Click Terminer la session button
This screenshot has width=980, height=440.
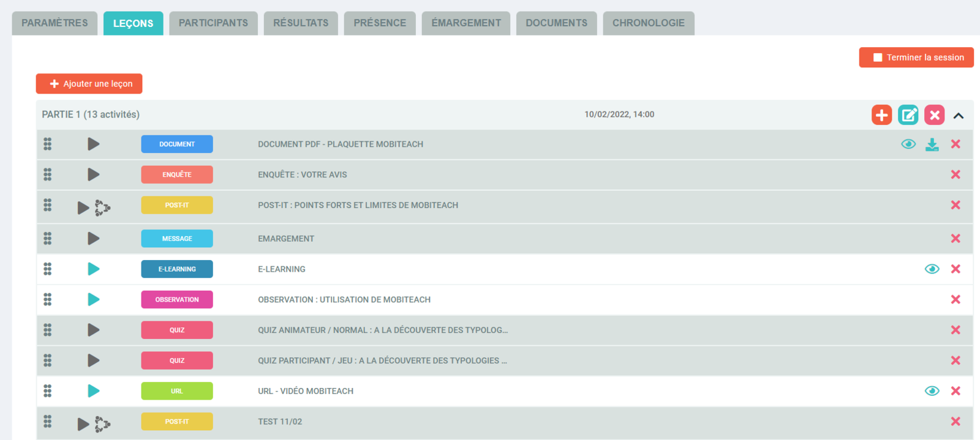(916, 58)
